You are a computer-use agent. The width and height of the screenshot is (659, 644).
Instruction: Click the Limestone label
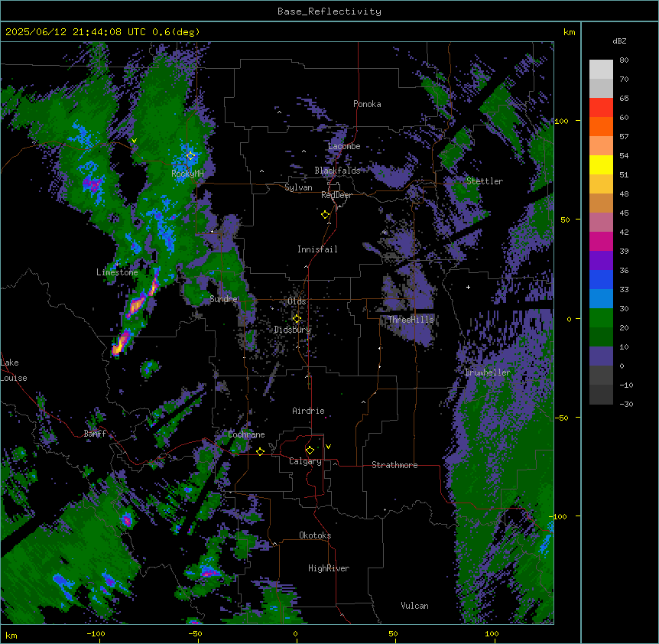point(117,272)
